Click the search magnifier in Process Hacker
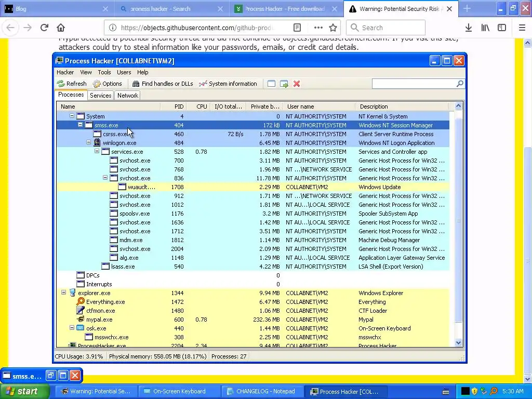532x399 pixels. [x=460, y=84]
